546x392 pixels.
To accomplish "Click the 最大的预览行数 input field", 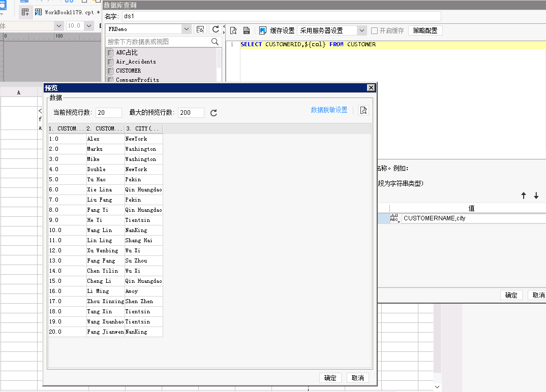I will (191, 113).
